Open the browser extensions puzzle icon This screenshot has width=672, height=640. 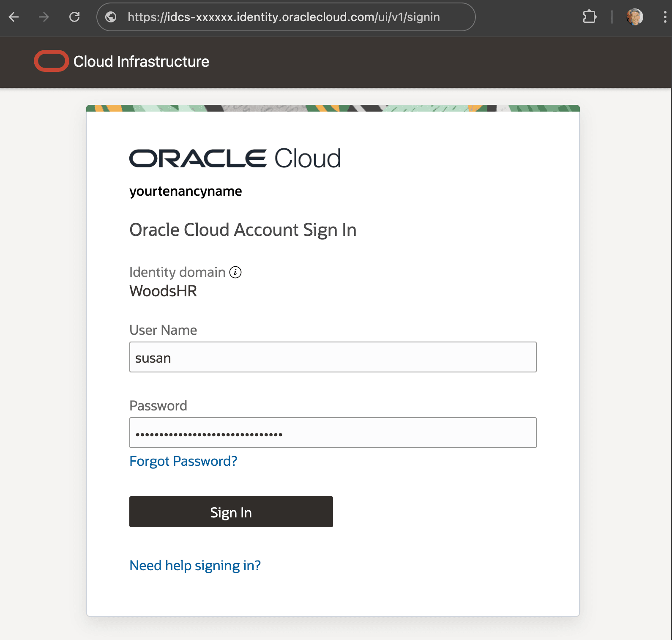(590, 17)
